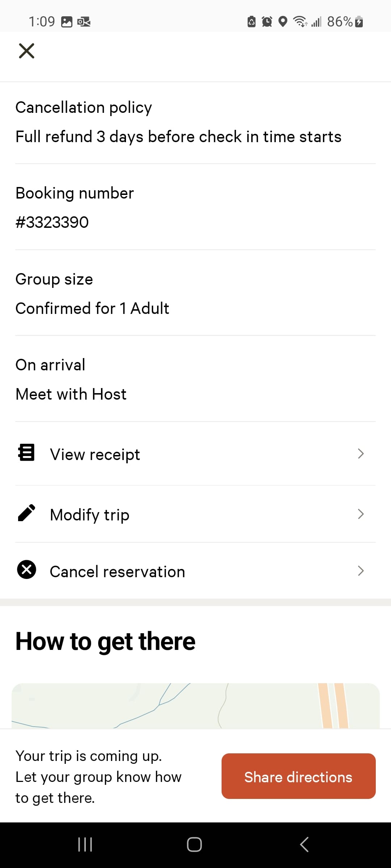Tap the pencil icon for Modify trip

coord(26,513)
